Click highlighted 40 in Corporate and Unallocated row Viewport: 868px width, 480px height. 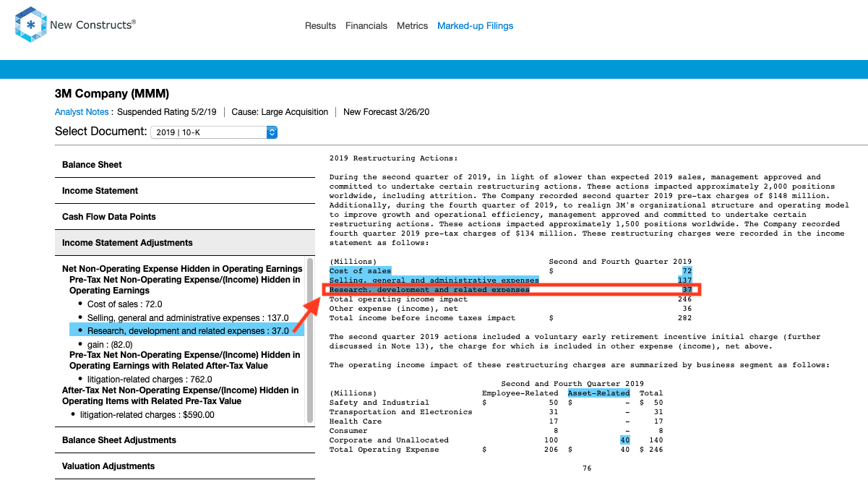[x=625, y=440]
